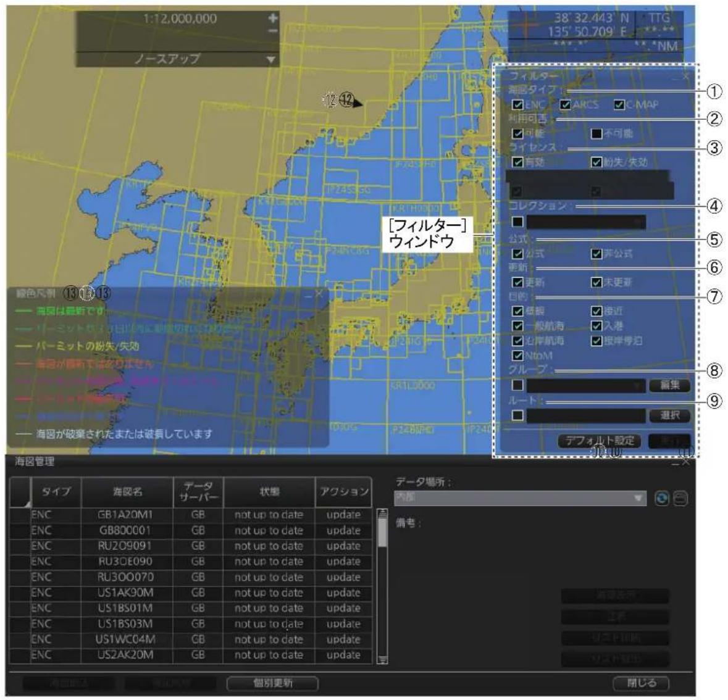This screenshot has width=728, height=700.
Task: Click the 閉じる button
Action: pos(641,683)
